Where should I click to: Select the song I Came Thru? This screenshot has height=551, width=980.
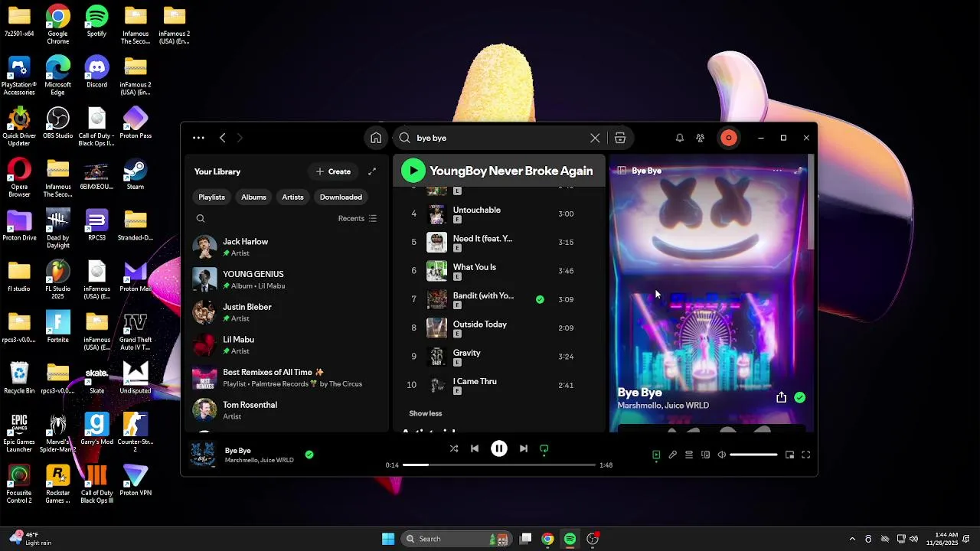coord(475,381)
